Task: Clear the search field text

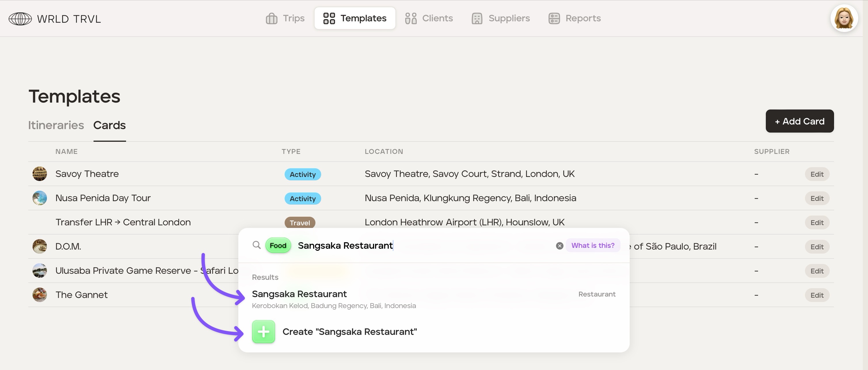Action: click(x=559, y=246)
